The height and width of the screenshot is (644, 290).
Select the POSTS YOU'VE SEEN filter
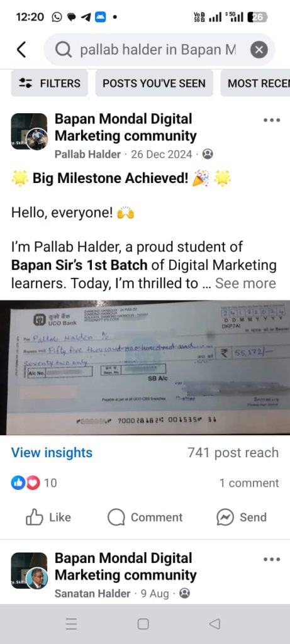154,84
